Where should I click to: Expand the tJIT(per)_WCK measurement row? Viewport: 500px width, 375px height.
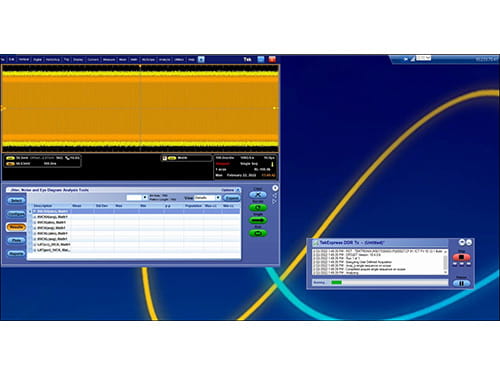[34, 250]
